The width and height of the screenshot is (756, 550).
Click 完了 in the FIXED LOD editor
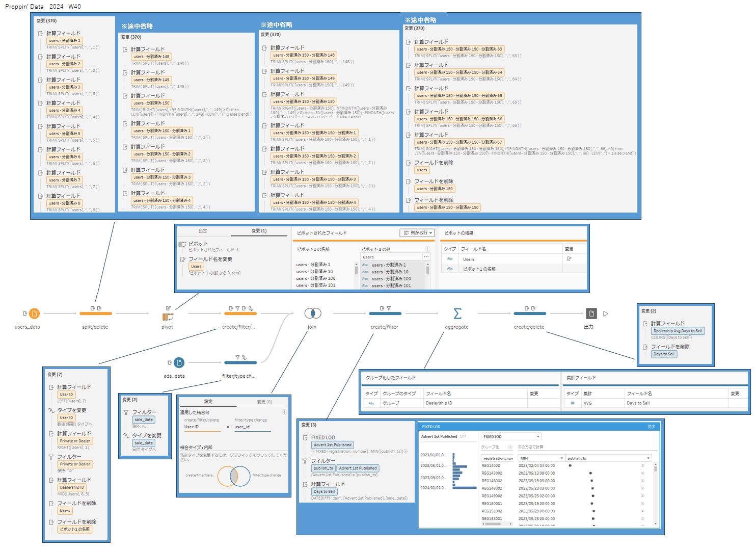coord(651,427)
